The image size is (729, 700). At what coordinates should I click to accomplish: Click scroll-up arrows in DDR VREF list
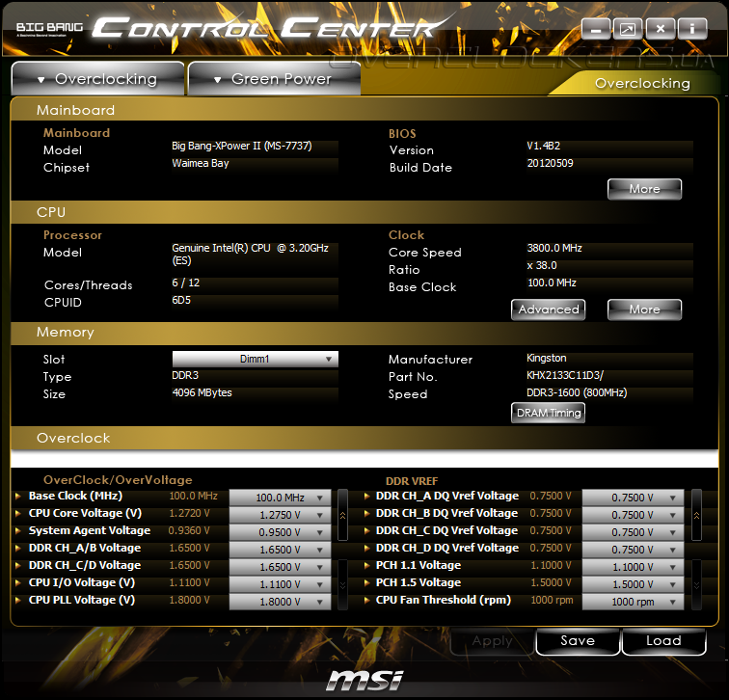[x=696, y=515]
